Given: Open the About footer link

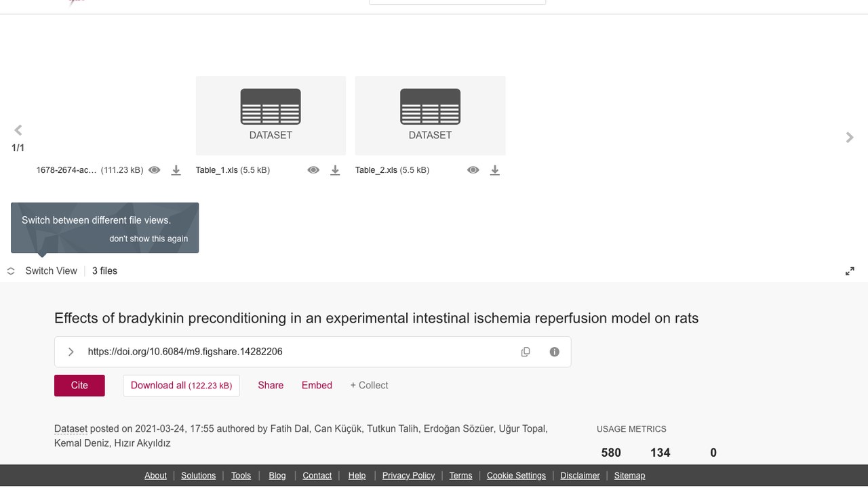Looking at the screenshot, I should click(155, 476).
